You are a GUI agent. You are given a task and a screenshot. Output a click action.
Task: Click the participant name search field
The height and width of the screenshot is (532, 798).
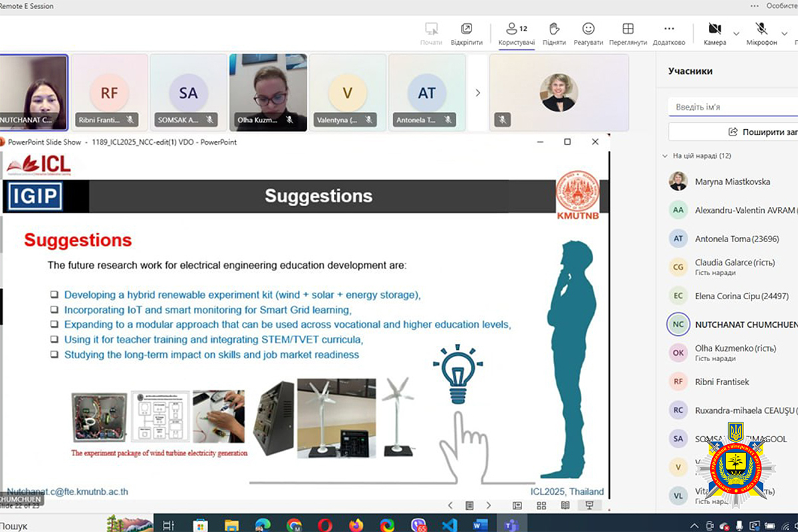pyautogui.click(x=731, y=107)
